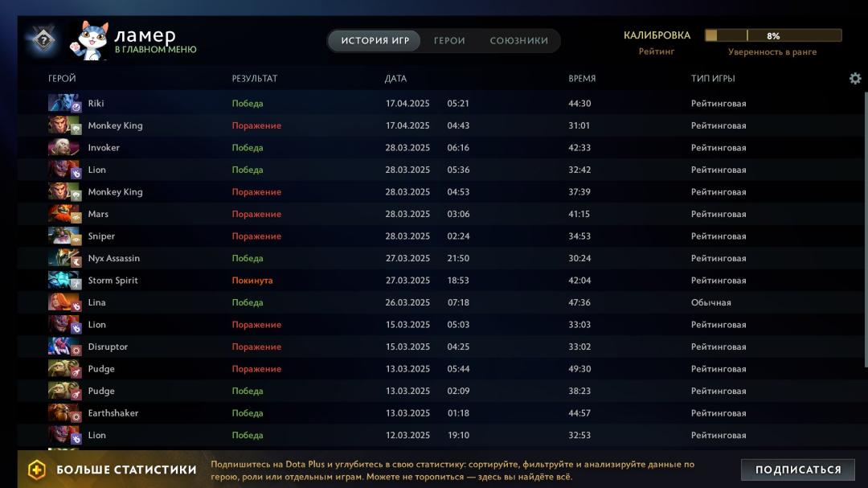868x488 pixels.
Task: Click the Nyx Assassin hero name
Action: click(x=114, y=258)
